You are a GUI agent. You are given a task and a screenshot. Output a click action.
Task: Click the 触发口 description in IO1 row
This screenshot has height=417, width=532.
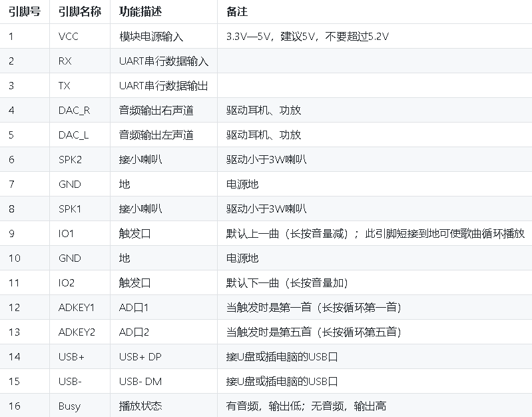(x=135, y=234)
